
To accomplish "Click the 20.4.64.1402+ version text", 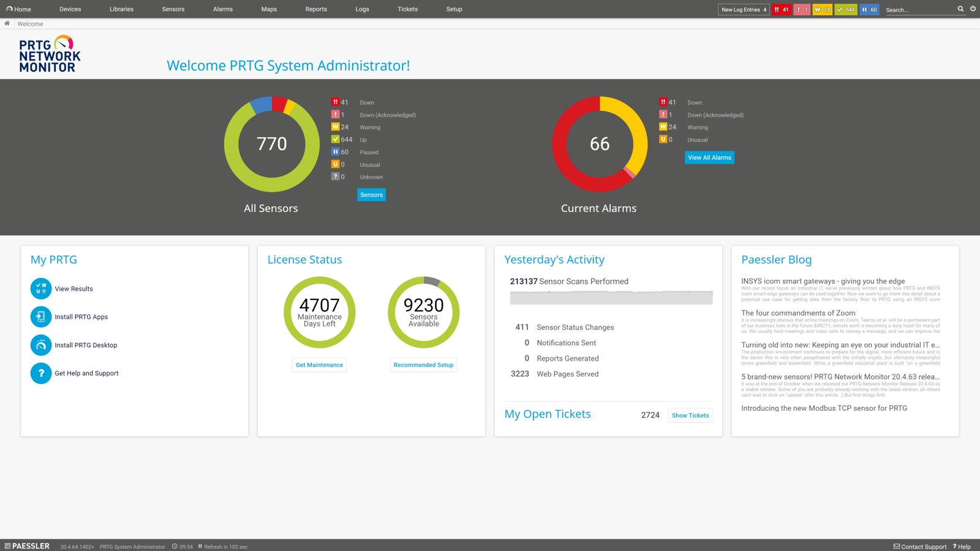I will (77, 547).
